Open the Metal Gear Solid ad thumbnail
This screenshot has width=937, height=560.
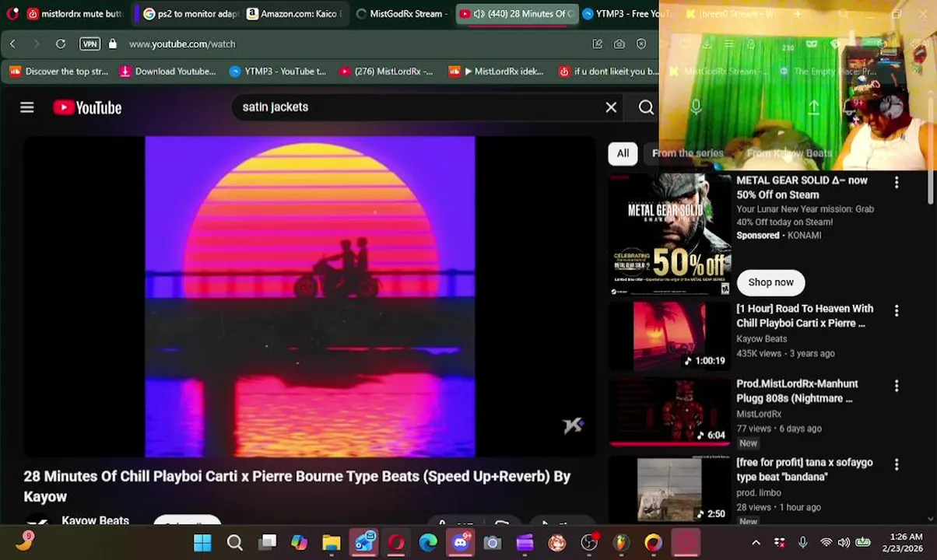[669, 234]
